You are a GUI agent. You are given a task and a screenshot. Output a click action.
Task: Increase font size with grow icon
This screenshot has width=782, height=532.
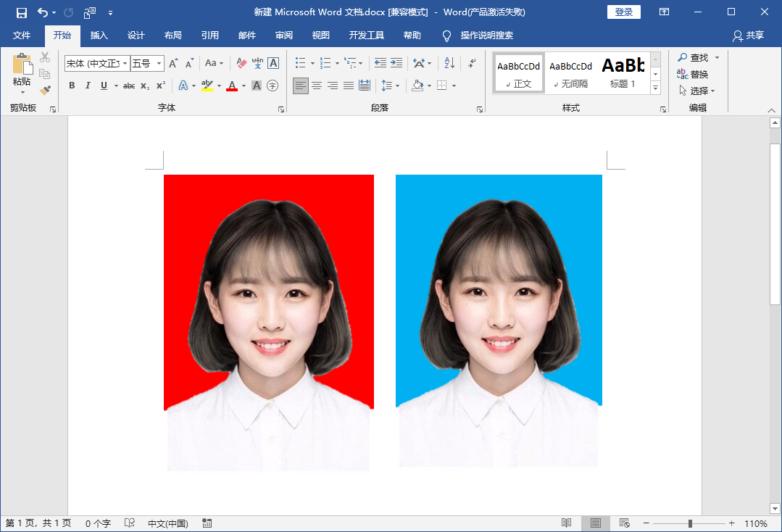click(173, 63)
